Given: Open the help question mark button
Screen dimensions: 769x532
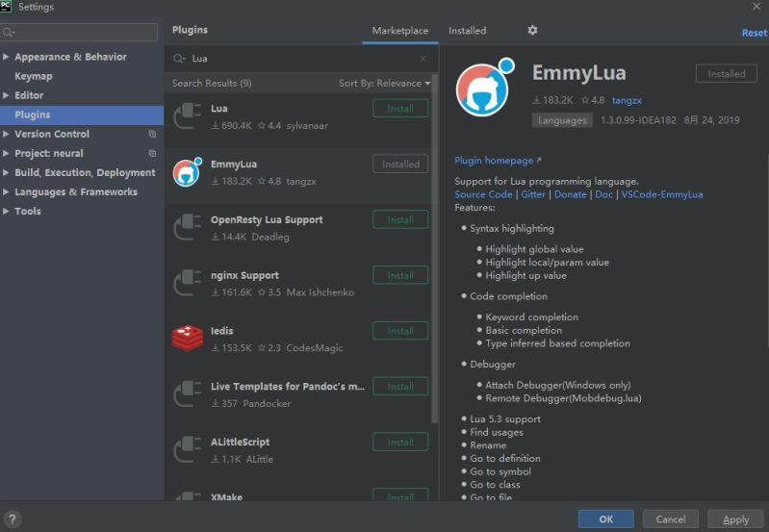Looking at the screenshot, I should (x=13, y=519).
